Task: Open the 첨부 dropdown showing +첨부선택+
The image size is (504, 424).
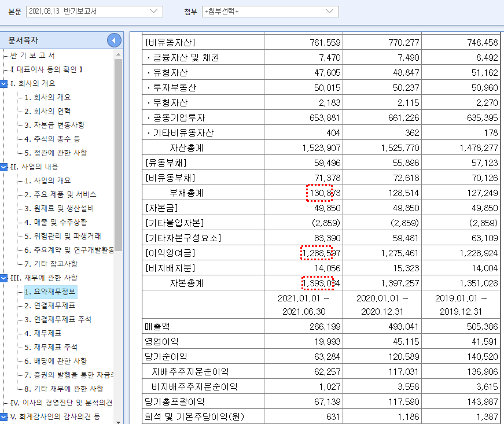Action: tap(270, 12)
